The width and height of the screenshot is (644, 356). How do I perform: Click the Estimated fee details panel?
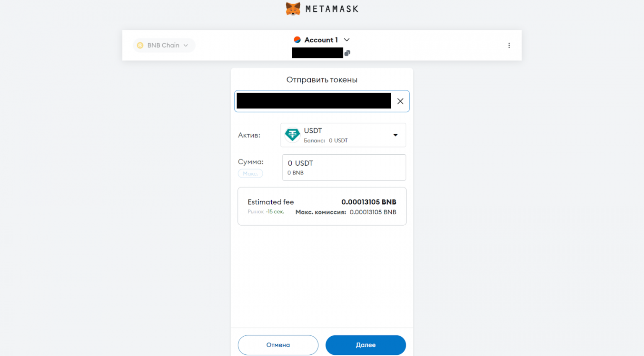coord(322,206)
